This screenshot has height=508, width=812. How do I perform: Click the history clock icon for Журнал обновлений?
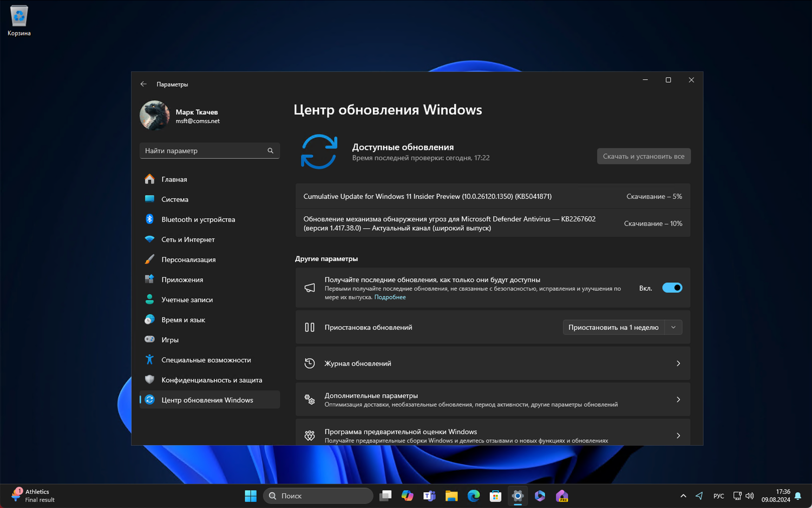pyautogui.click(x=310, y=363)
